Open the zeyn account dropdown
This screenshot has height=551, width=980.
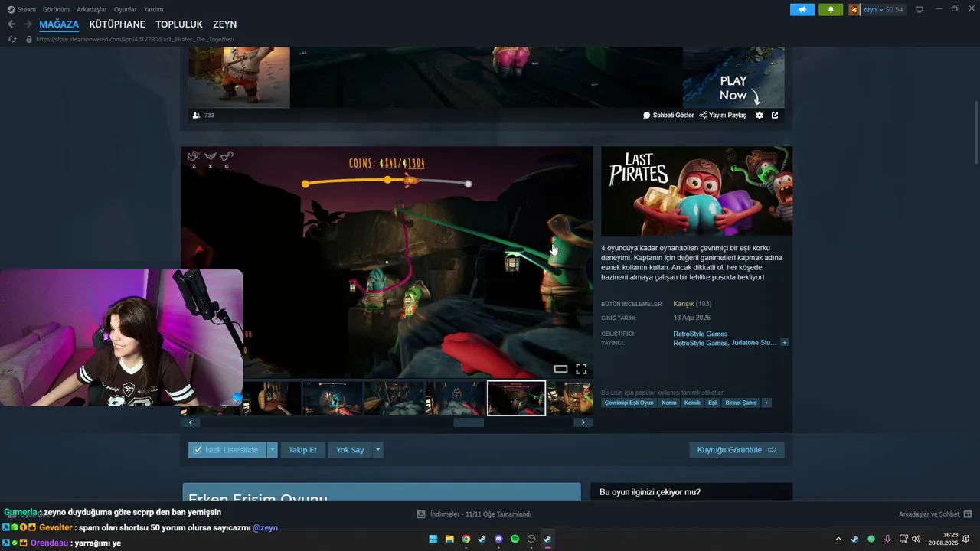click(x=871, y=9)
